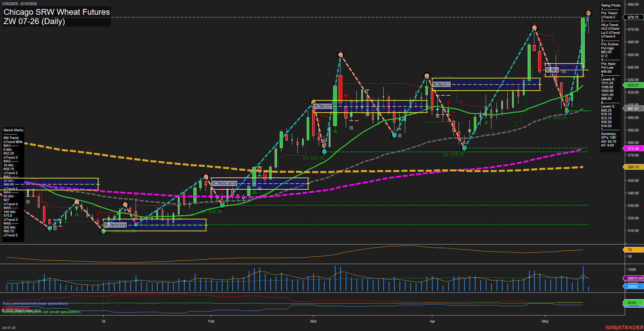Click the M:March monthly range label
The height and width of the screenshot is (331, 644).
(x=323, y=106)
